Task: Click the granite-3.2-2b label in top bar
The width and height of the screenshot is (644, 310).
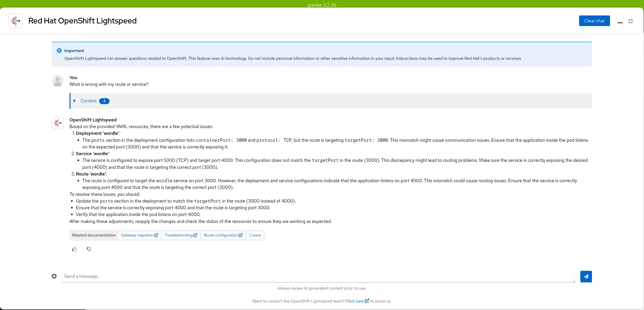Action: (321, 5)
